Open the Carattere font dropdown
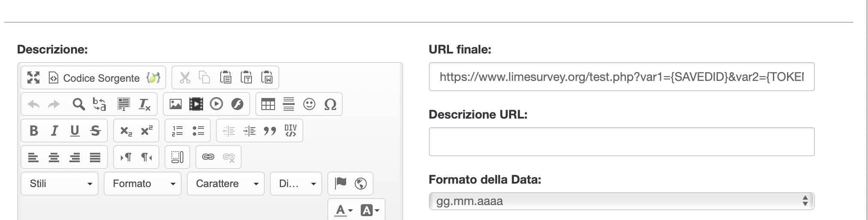The image size is (868, 220). pyautogui.click(x=226, y=184)
